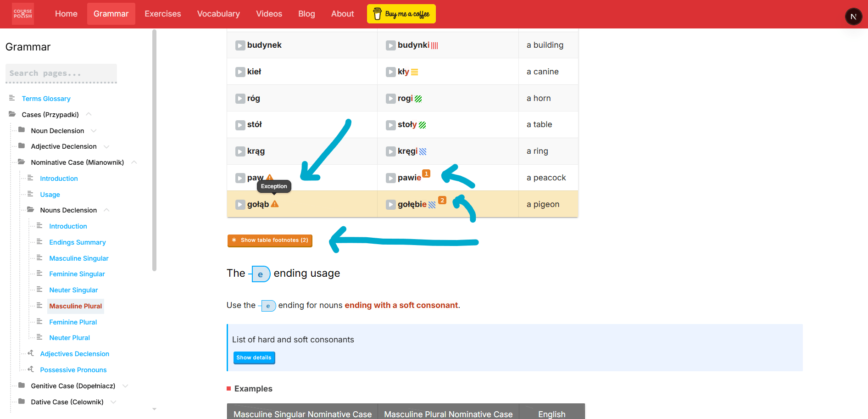The height and width of the screenshot is (419, 868).
Task: Play audio for the plural stoły
Action: coord(390,125)
